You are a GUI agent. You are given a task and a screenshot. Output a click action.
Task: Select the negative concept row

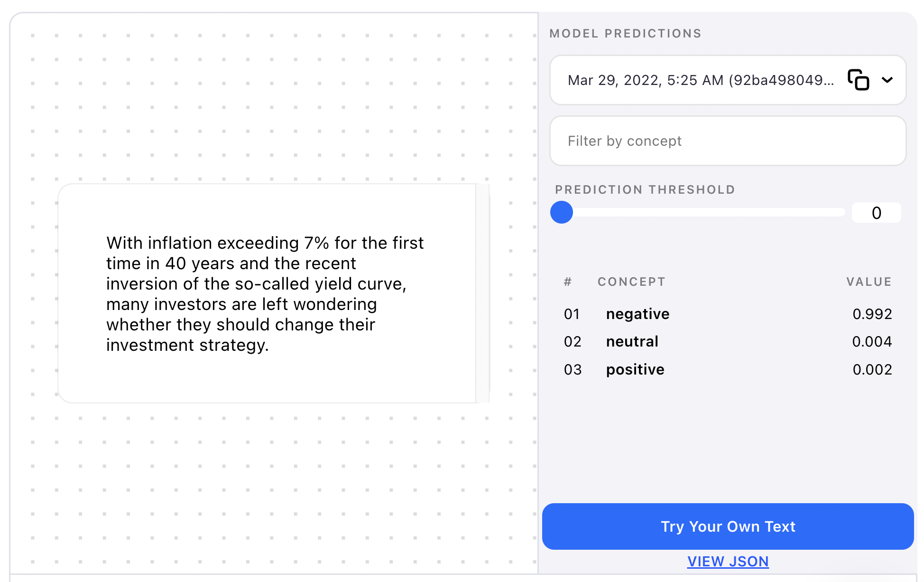(x=638, y=314)
